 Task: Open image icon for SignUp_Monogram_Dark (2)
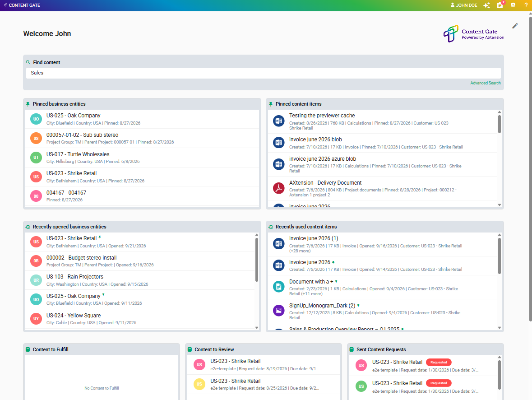279,310
